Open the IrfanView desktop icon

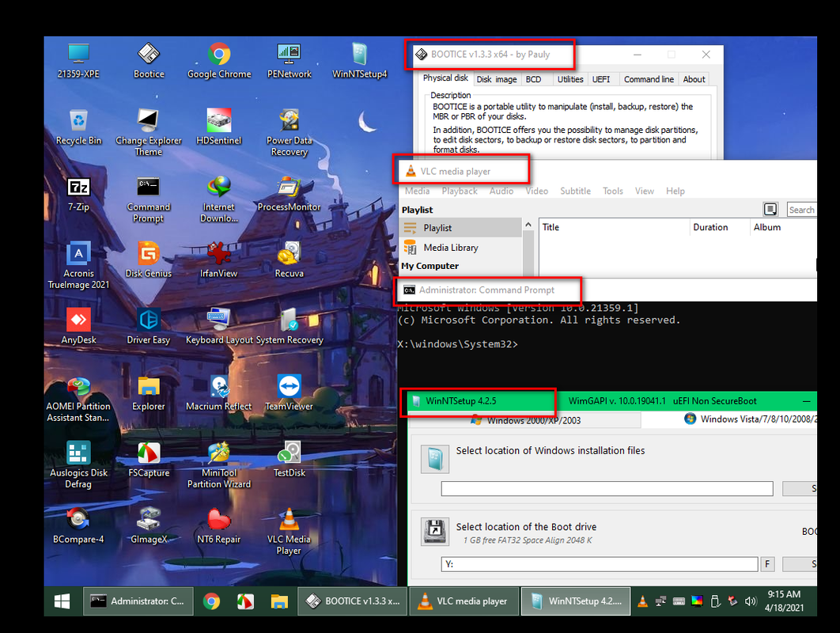[218, 260]
